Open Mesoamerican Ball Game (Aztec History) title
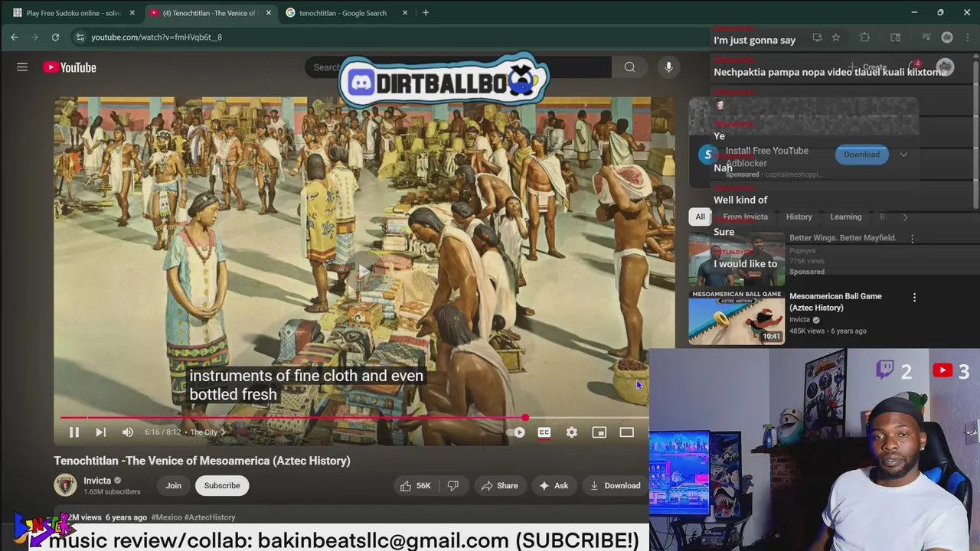 tap(835, 302)
